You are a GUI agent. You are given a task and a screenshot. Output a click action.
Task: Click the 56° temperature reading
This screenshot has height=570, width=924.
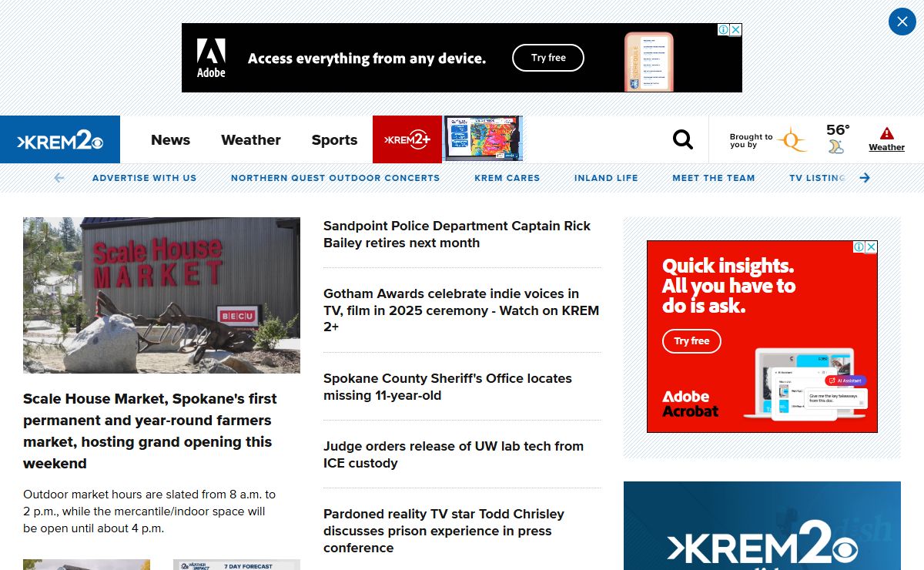click(838, 129)
